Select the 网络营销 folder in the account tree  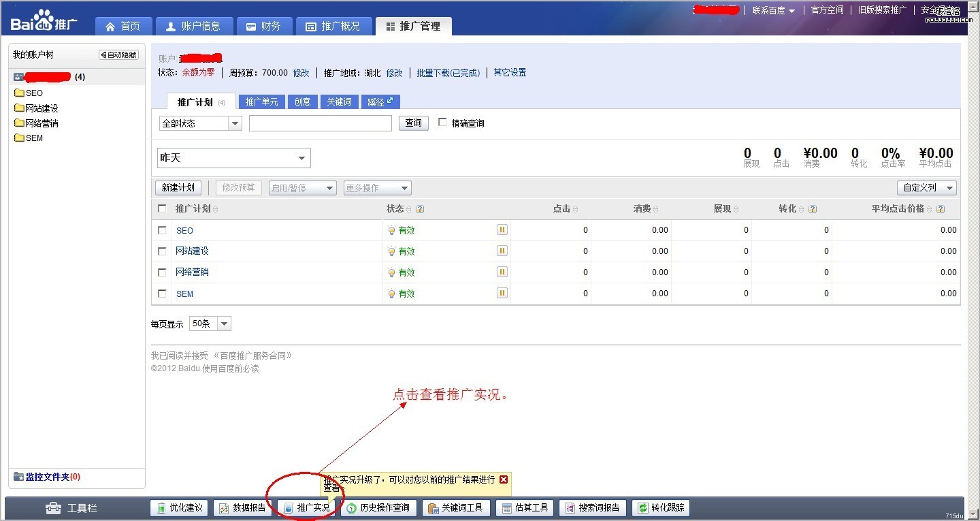tap(36, 123)
